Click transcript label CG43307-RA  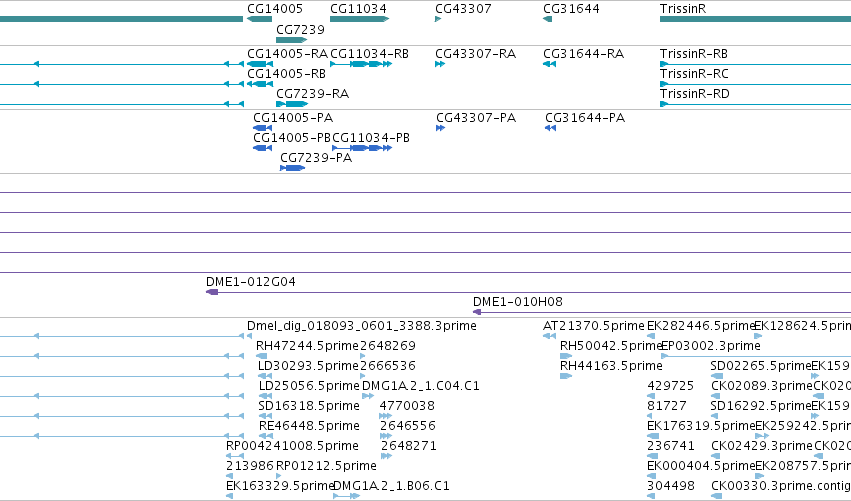(475, 54)
